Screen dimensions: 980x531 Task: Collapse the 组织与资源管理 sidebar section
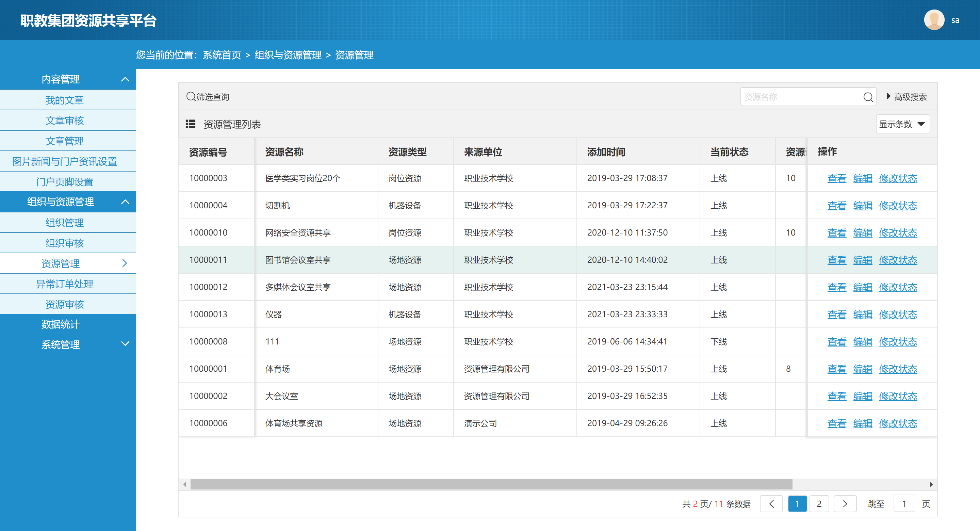pos(125,202)
